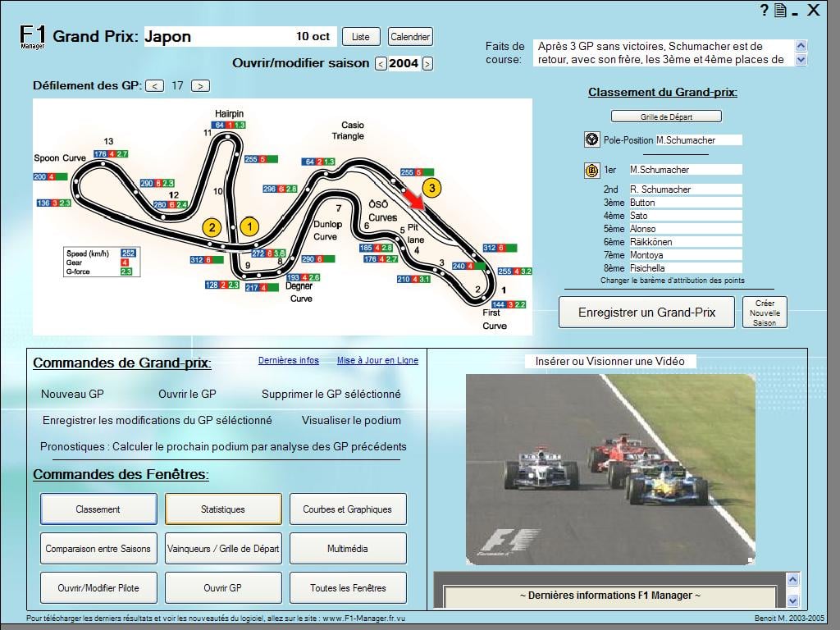840x630 pixels.
Task: Select Enregistrer les modifications du GP
Action: [157, 421]
